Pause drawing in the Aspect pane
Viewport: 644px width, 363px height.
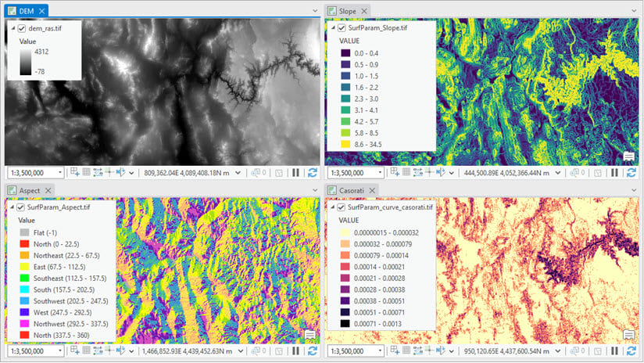(x=295, y=351)
